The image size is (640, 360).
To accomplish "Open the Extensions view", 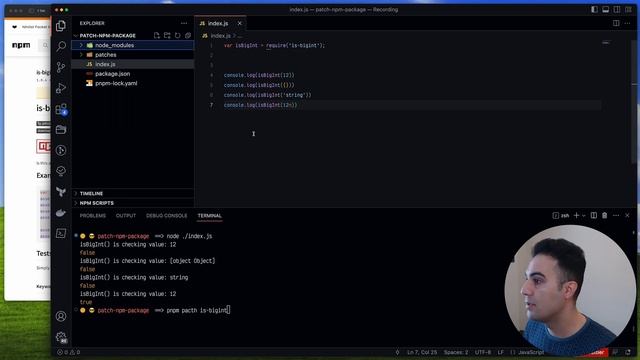I will point(61,109).
